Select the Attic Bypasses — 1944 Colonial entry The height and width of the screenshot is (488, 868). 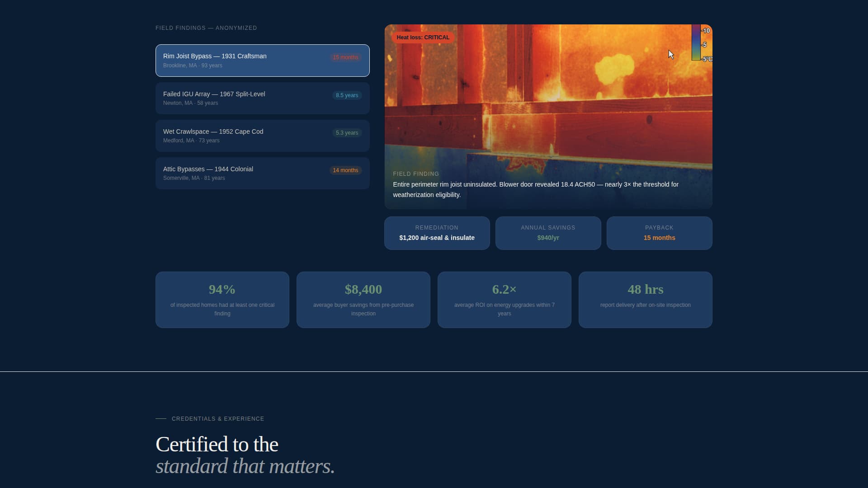click(262, 173)
